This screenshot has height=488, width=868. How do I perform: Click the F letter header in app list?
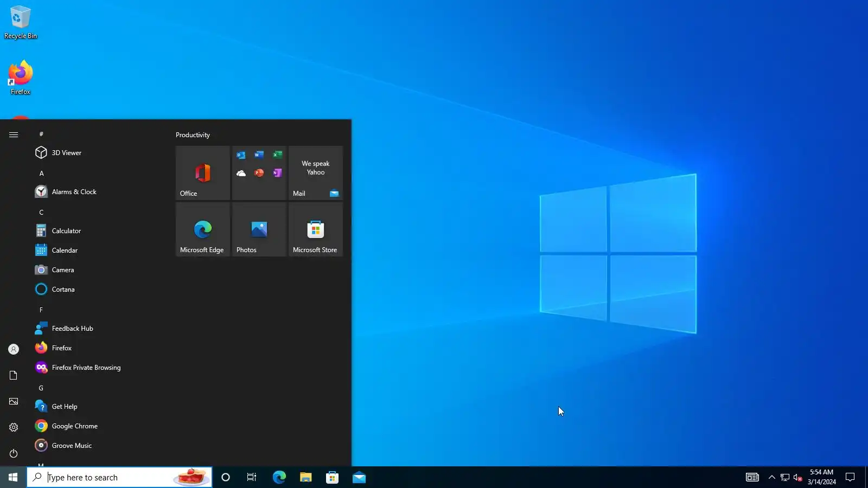coord(41,310)
